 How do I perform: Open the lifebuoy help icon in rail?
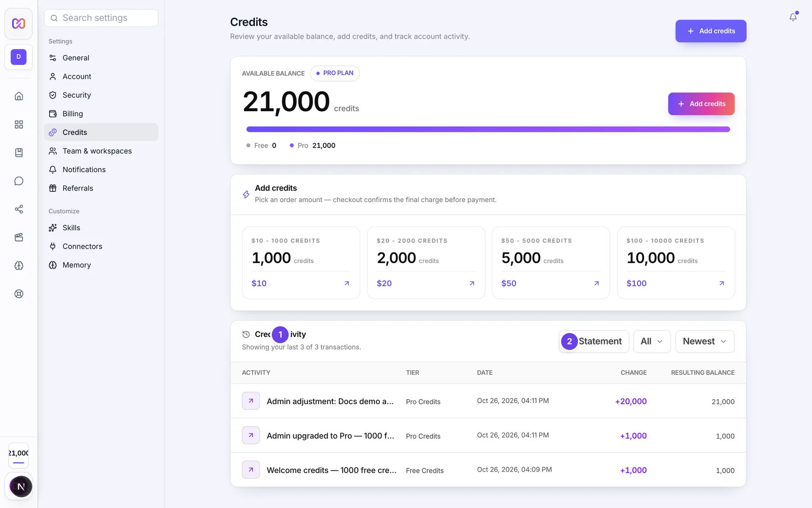click(x=18, y=294)
